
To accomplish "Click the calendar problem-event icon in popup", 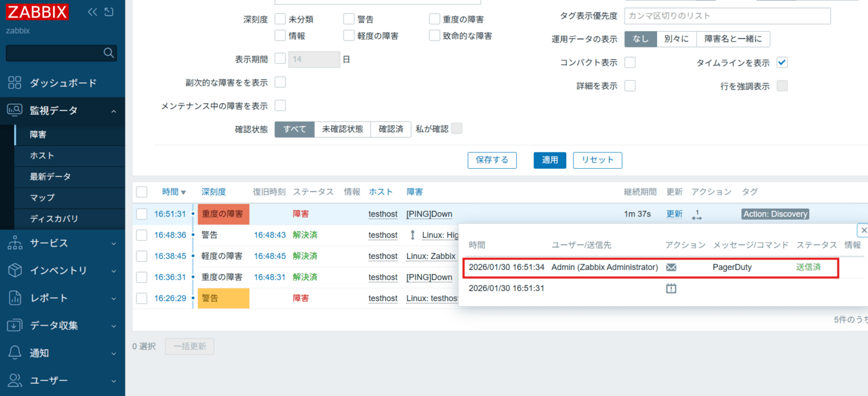I will tap(671, 288).
